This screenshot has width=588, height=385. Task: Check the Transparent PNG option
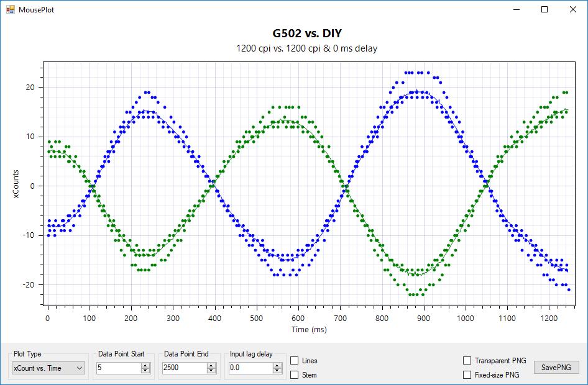coord(467,361)
